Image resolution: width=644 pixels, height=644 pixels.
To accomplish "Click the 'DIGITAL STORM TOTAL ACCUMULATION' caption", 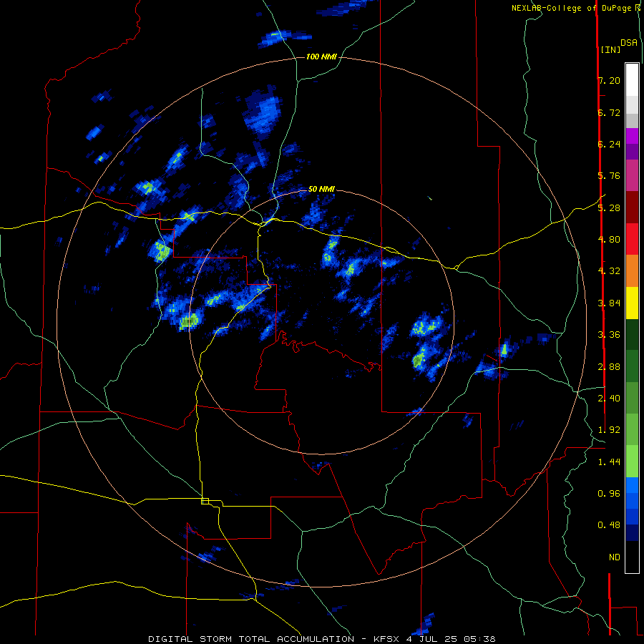I will pyautogui.click(x=251, y=639).
